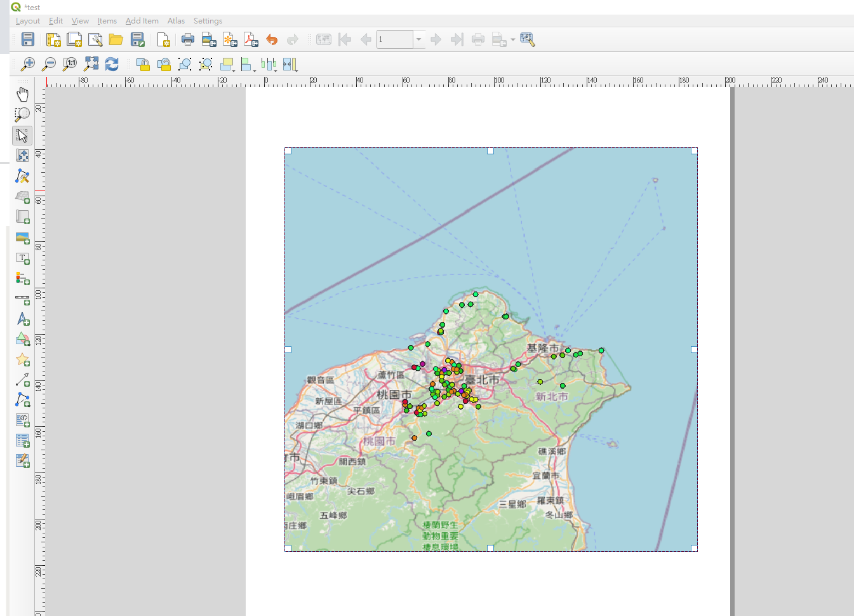This screenshot has height=616, width=854.
Task: Open the Atlas menu
Action: pos(176,21)
